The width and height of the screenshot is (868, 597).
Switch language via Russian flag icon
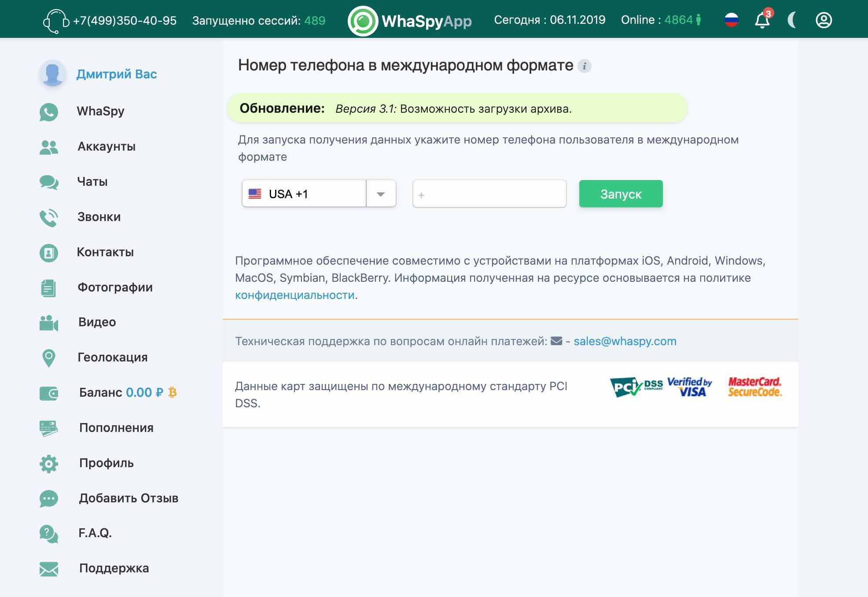[732, 20]
